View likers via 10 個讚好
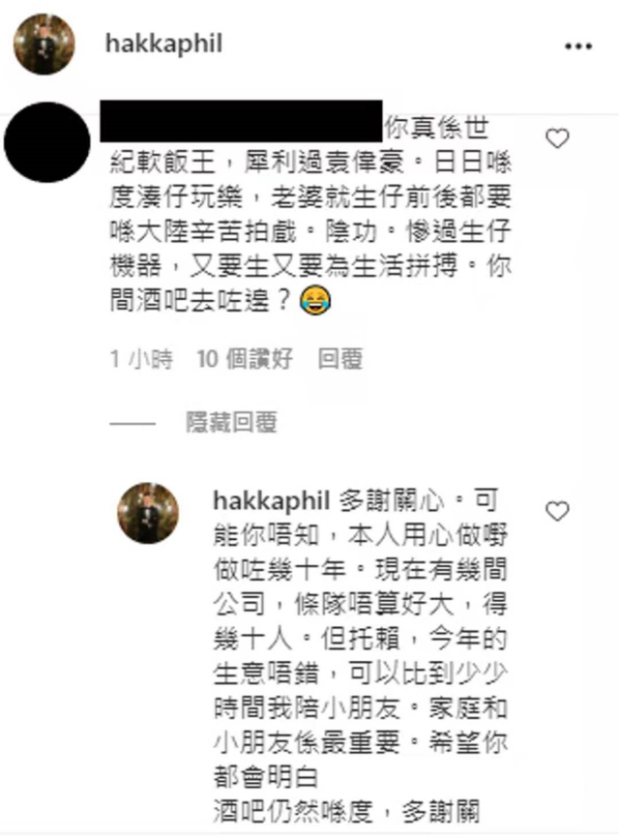Image resolution: width=619 pixels, height=840 pixels. [x=245, y=359]
